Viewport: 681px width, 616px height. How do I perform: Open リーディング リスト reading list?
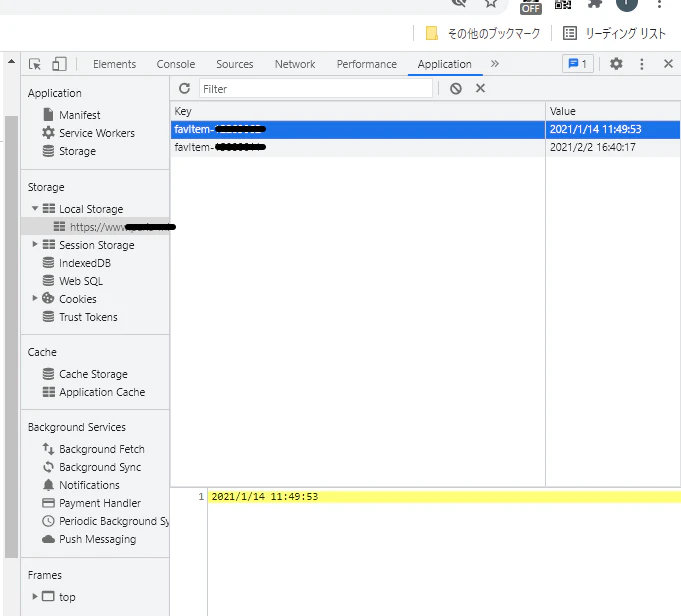[x=614, y=33]
